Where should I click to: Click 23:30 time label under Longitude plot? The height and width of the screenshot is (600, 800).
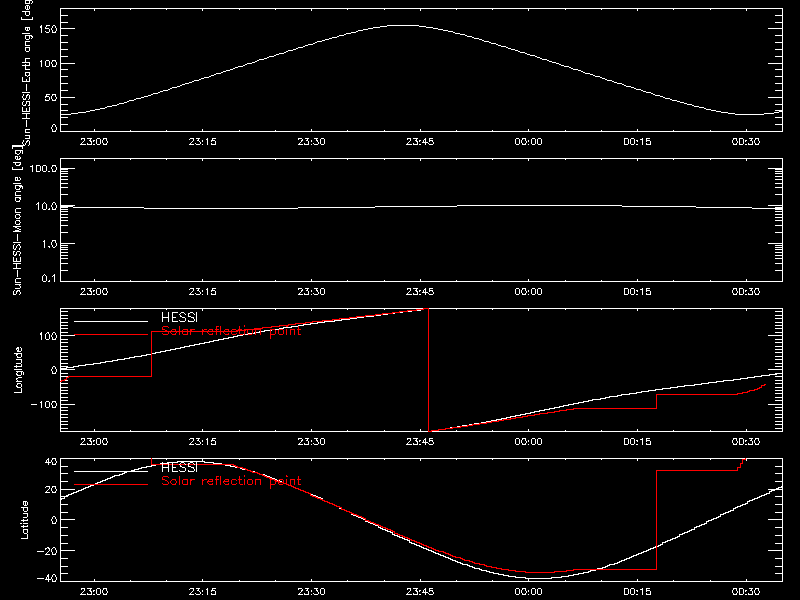coord(311,442)
